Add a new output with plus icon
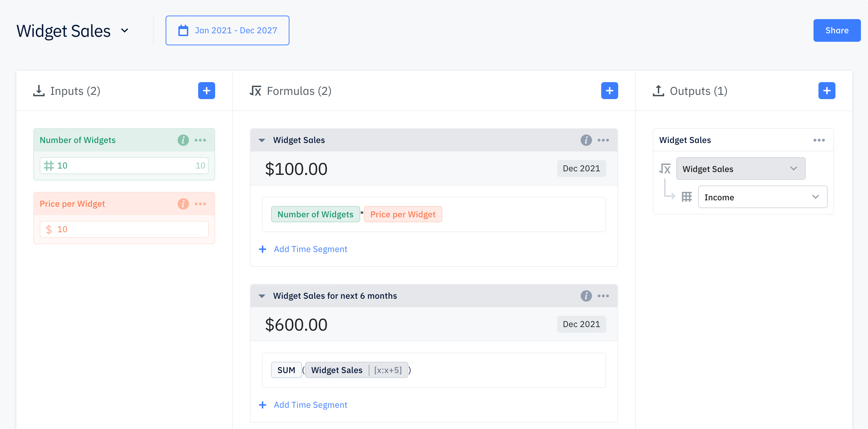The width and height of the screenshot is (868, 429). pyautogui.click(x=827, y=91)
